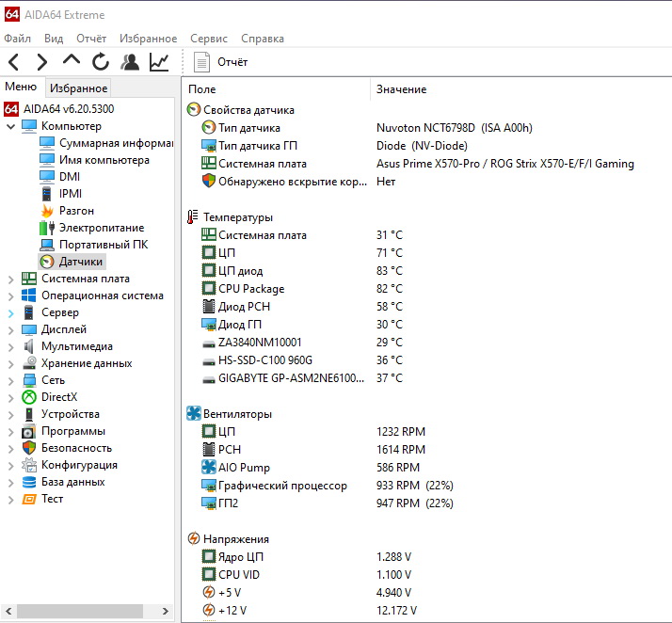Click the Устройства device icon
Image resolution: width=672 pixels, height=623 pixels.
pyautogui.click(x=29, y=414)
